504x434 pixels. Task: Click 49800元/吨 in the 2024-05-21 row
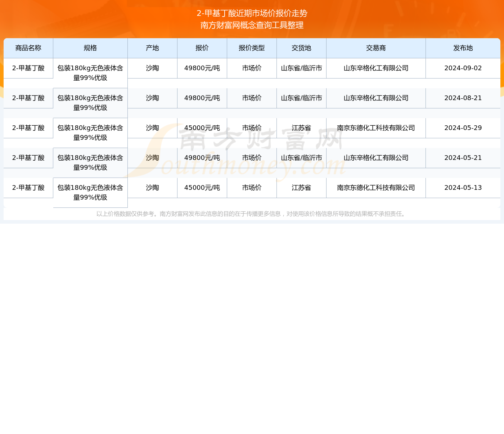pos(202,158)
